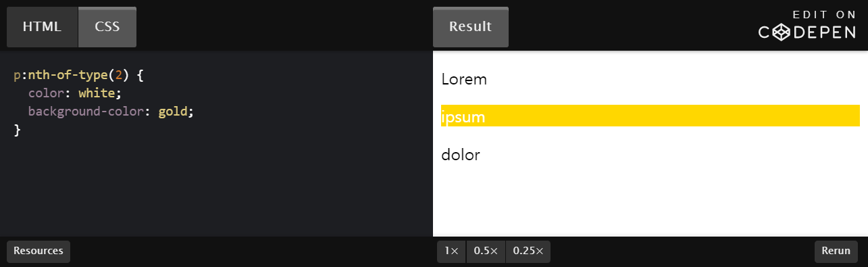This screenshot has height=267, width=868.
Task: Switch to the HTML tab
Action: (42, 27)
